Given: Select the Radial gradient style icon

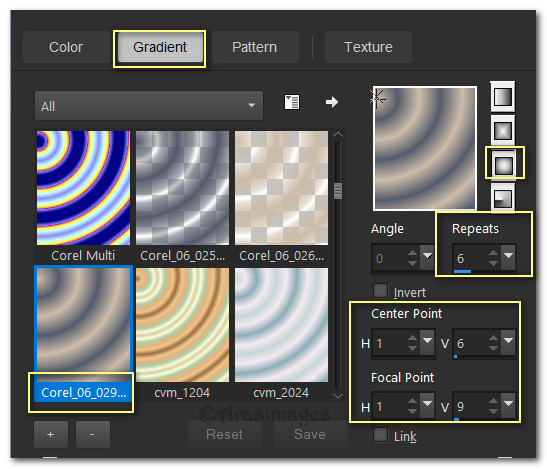Looking at the screenshot, I should point(503,198).
